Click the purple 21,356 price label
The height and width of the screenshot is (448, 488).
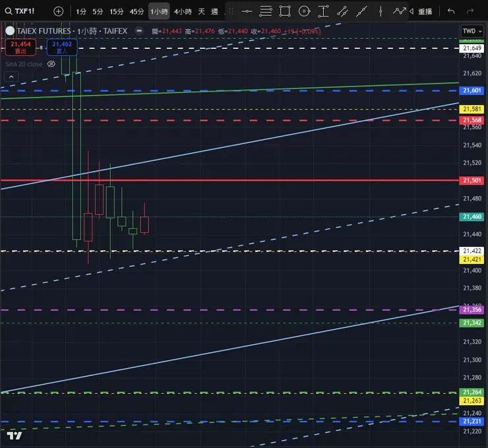tap(472, 309)
